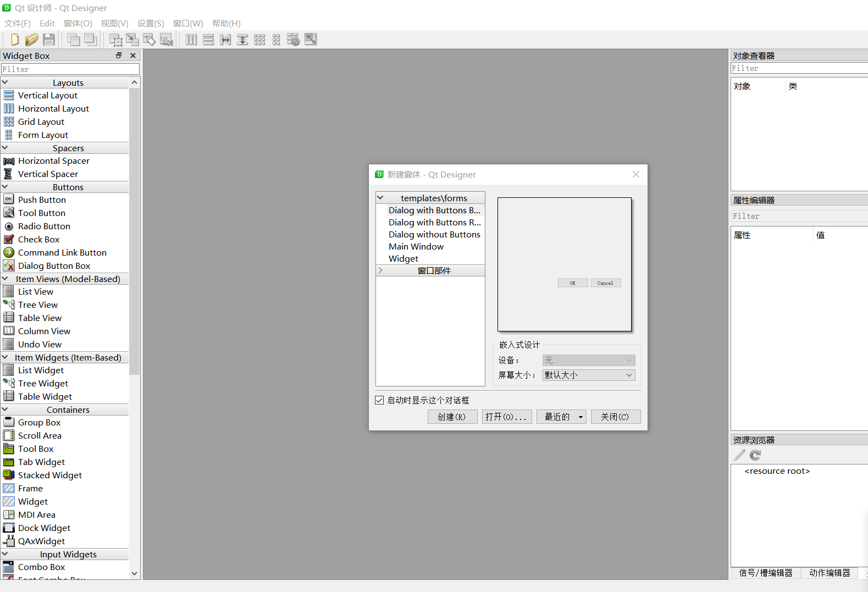This screenshot has height=592, width=868.
Task: Collapse the templates\forms tree group
Action: (x=380, y=197)
